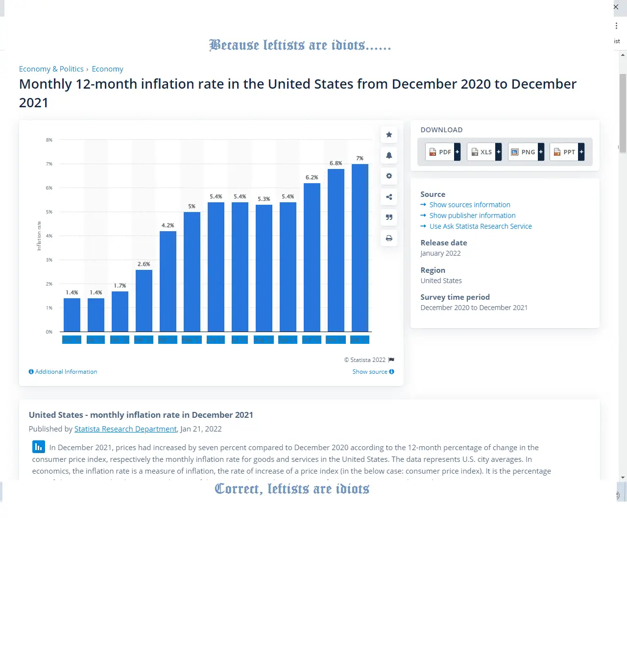Viewport: 627px width, 672px height.
Task: Click the 'United States - monthly inflation rate' subheading
Action: coord(141,415)
